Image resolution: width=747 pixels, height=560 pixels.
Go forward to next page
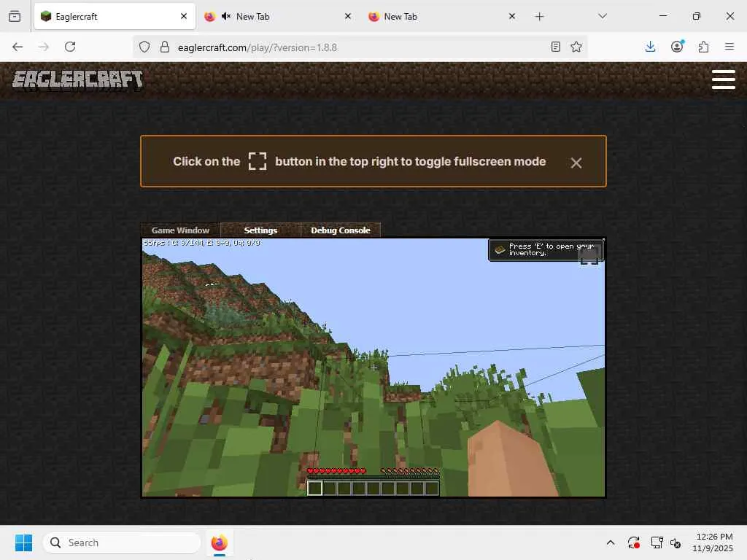click(x=44, y=47)
